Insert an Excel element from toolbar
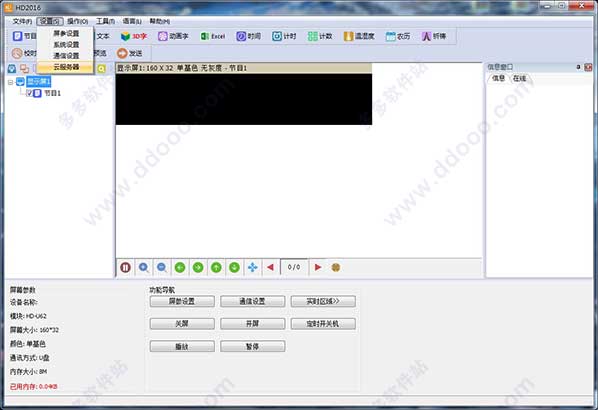The width and height of the screenshot is (598, 410). coord(213,36)
